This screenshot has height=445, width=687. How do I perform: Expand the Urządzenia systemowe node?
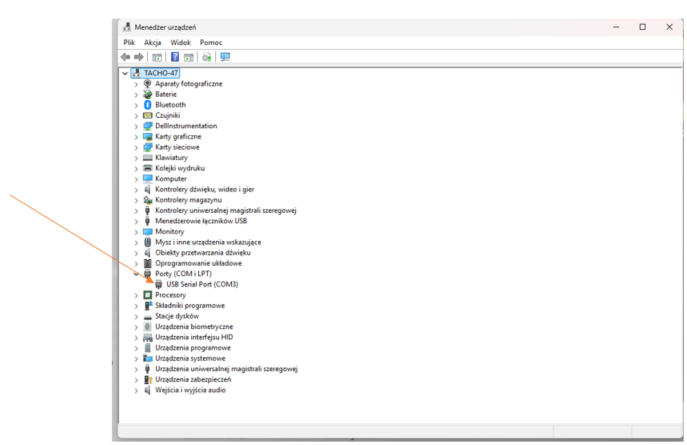(136, 359)
